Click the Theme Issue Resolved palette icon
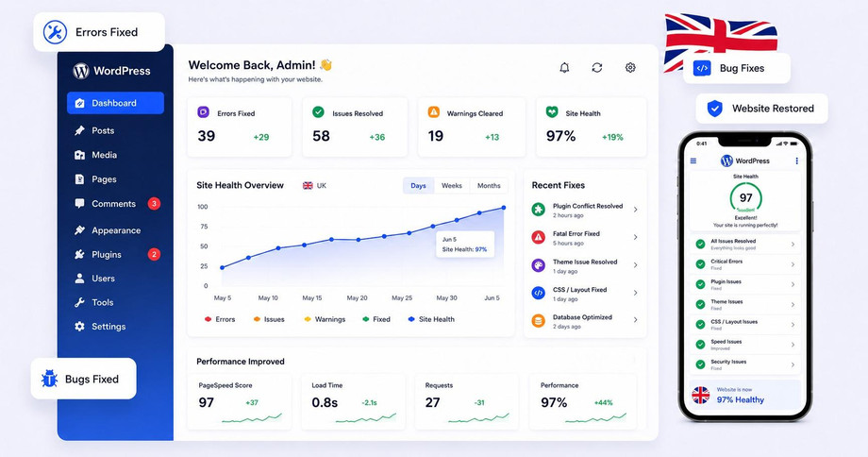This screenshot has height=457, width=868. (538, 265)
